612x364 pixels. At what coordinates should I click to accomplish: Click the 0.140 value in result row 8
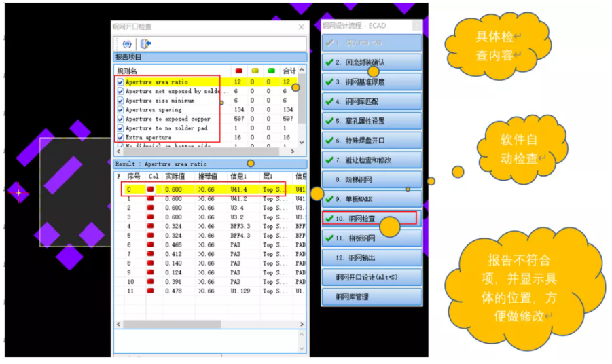[173, 263]
